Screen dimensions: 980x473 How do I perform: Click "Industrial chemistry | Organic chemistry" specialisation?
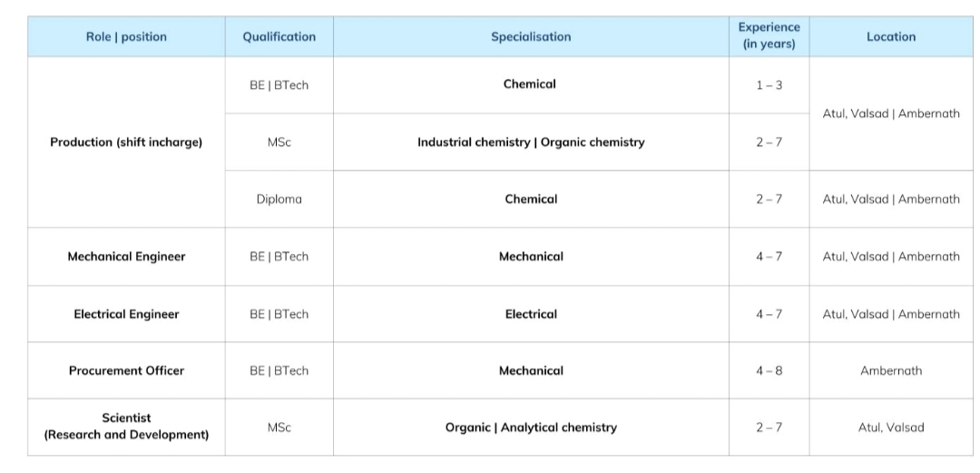[x=531, y=143]
